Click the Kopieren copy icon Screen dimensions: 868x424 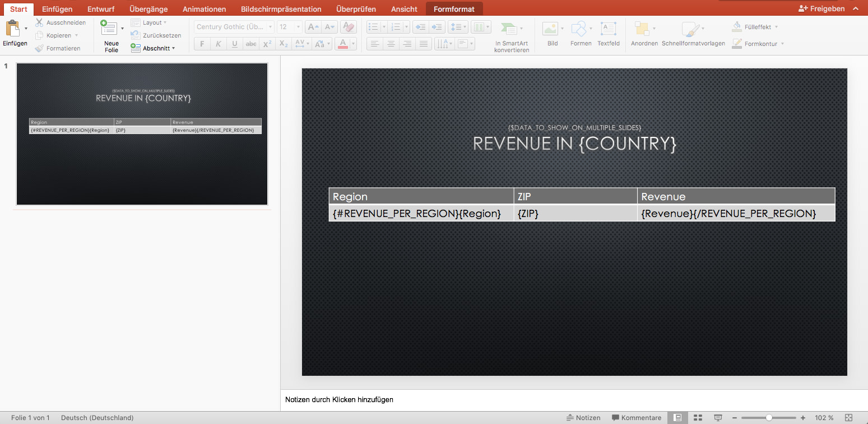click(39, 35)
